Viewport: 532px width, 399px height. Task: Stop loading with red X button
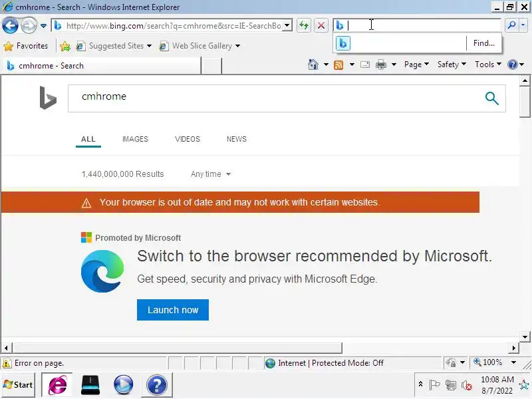click(321, 25)
